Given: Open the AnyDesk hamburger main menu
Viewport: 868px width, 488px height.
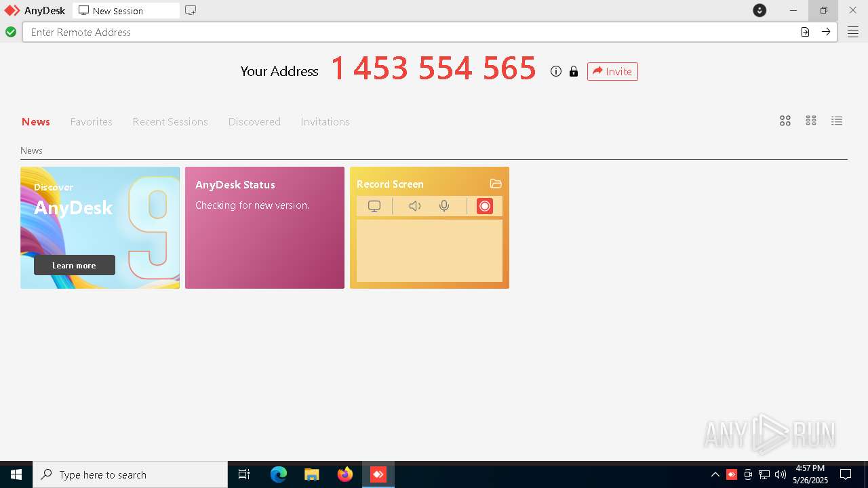Looking at the screenshot, I should (x=853, y=32).
